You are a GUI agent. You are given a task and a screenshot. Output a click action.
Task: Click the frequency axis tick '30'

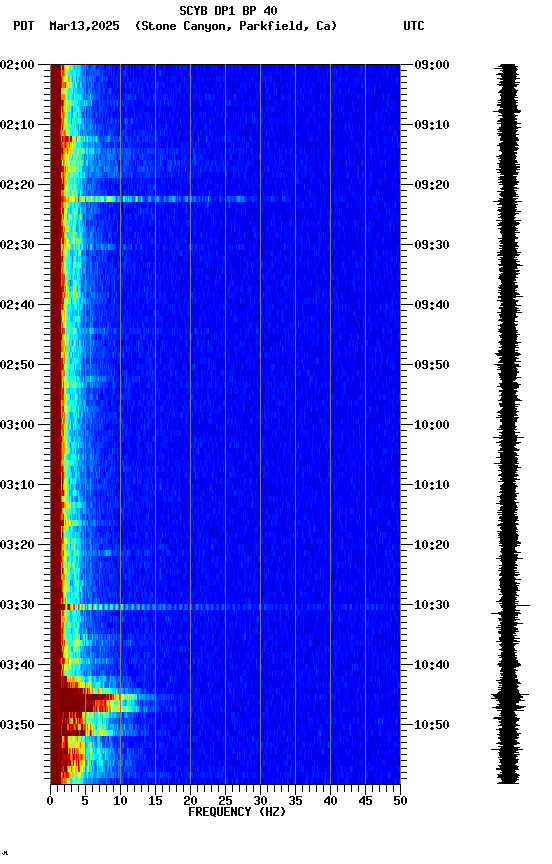[260, 801]
